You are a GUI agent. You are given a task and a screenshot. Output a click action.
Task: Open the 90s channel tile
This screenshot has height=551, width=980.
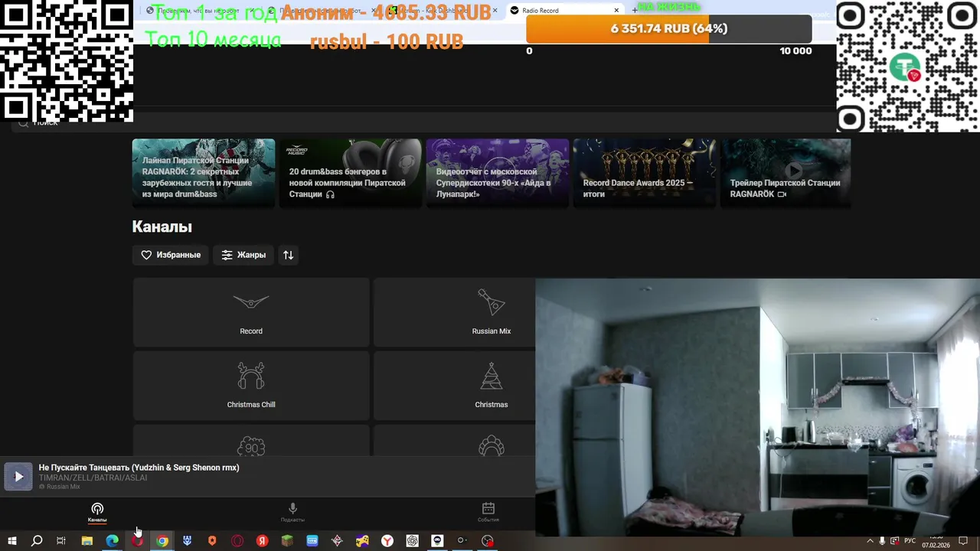pyautogui.click(x=251, y=441)
